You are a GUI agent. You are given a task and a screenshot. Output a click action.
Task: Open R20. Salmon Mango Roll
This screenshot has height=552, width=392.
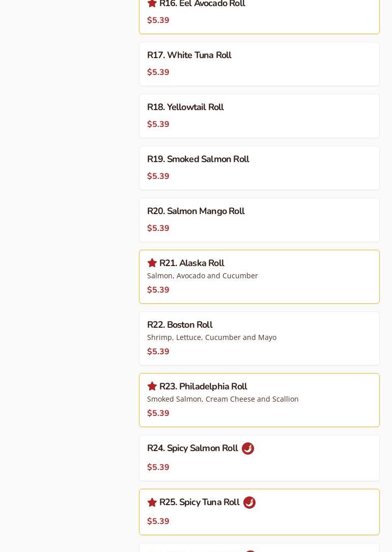(x=195, y=211)
